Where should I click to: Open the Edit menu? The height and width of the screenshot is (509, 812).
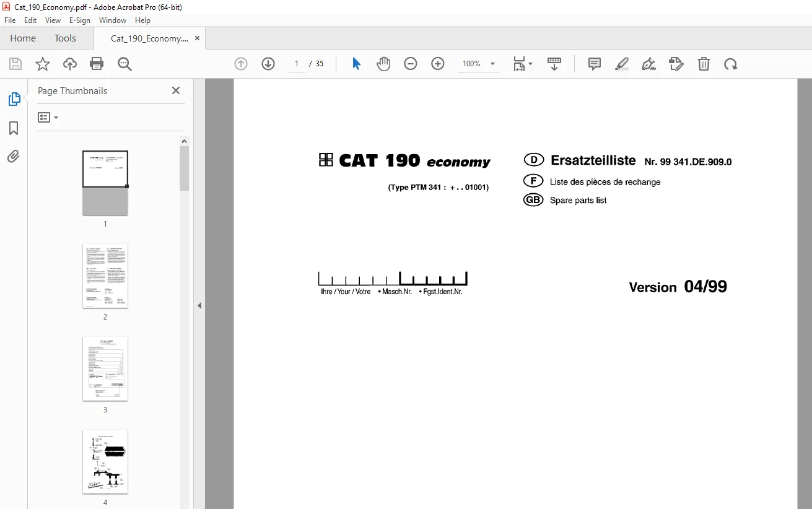coord(30,20)
